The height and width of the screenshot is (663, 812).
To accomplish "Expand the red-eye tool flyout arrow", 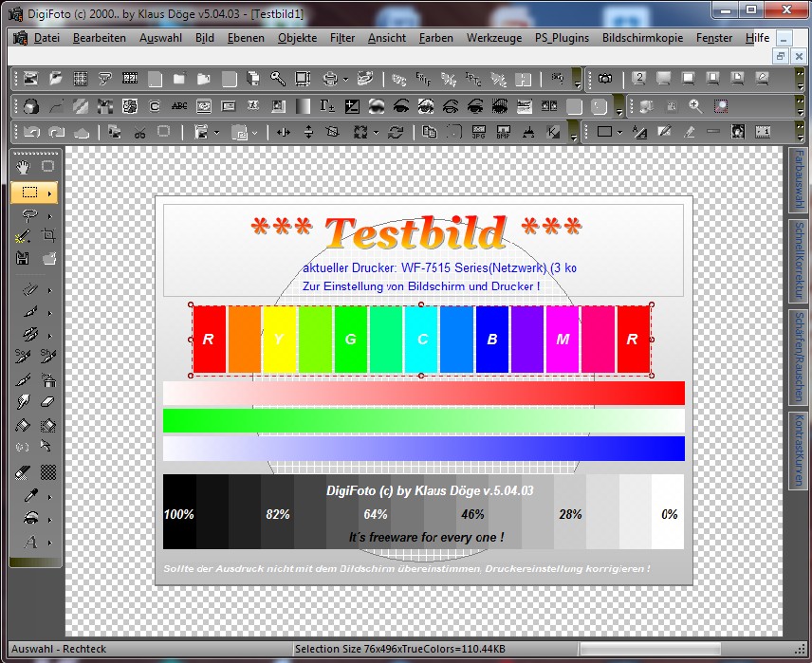I will 49,520.
